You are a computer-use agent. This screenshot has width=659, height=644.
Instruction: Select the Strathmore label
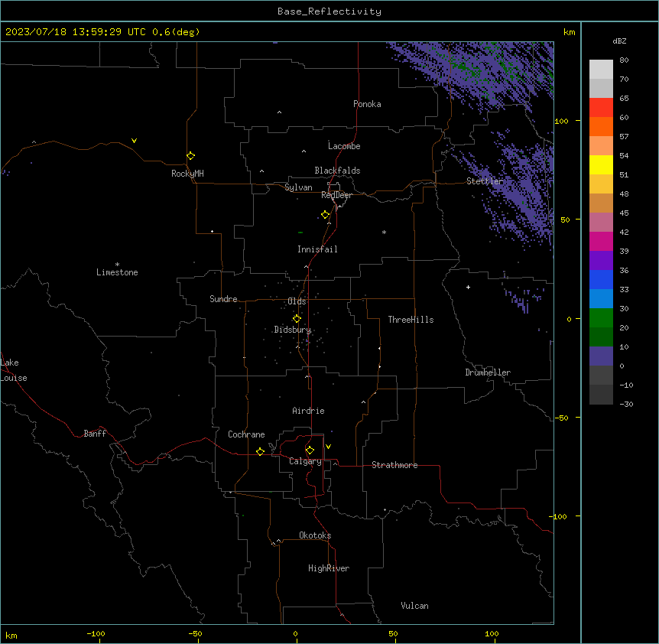(x=394, y=465)
